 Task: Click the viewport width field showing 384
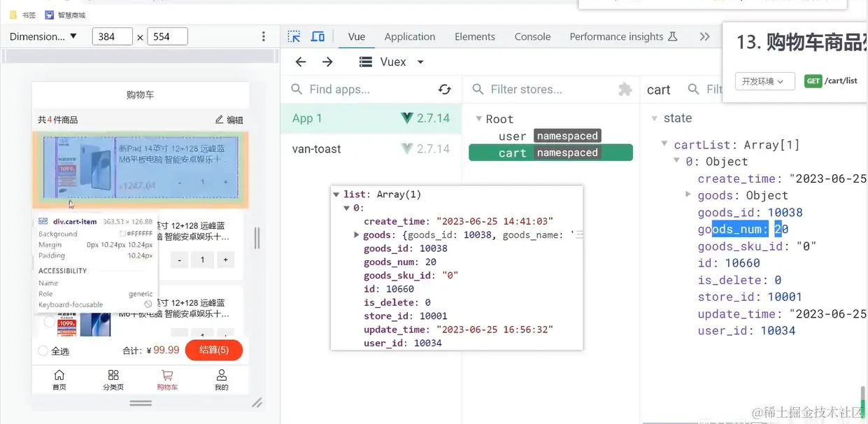(112, 36)
